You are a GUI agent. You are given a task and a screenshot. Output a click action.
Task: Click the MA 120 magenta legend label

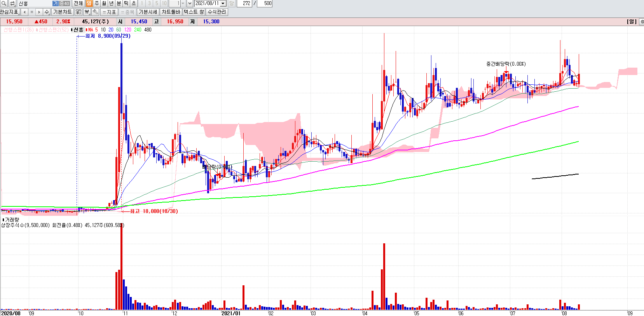pyautogui.click(x=127, y=30)
